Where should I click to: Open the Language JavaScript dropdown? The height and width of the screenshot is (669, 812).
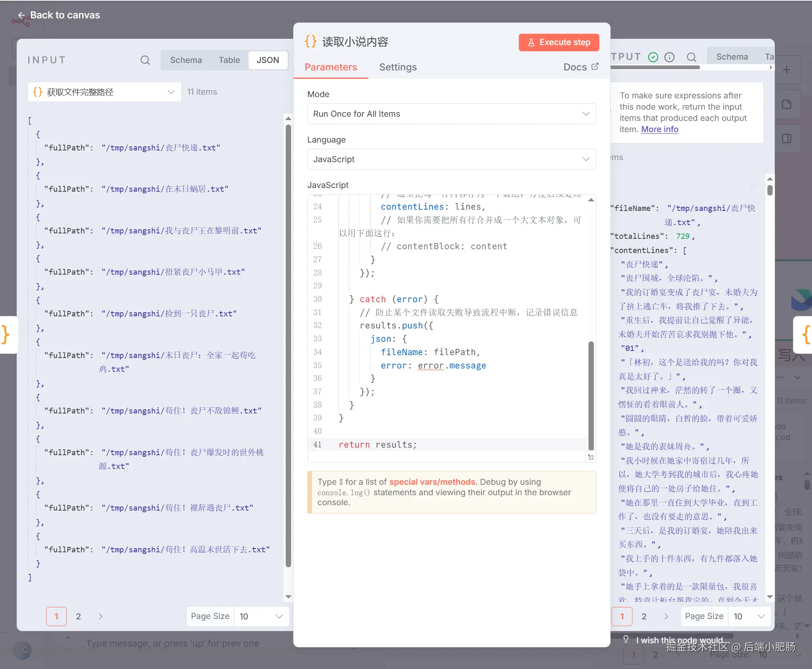[451, 159]
